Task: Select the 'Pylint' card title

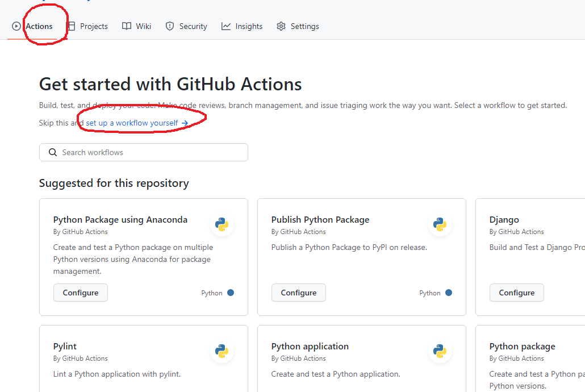Action: pos(65,346)
